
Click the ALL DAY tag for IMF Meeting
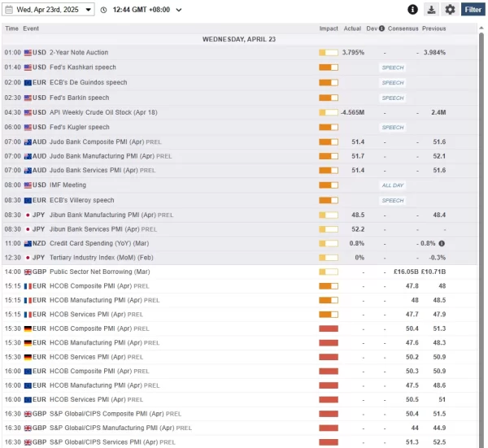[393, 185]
